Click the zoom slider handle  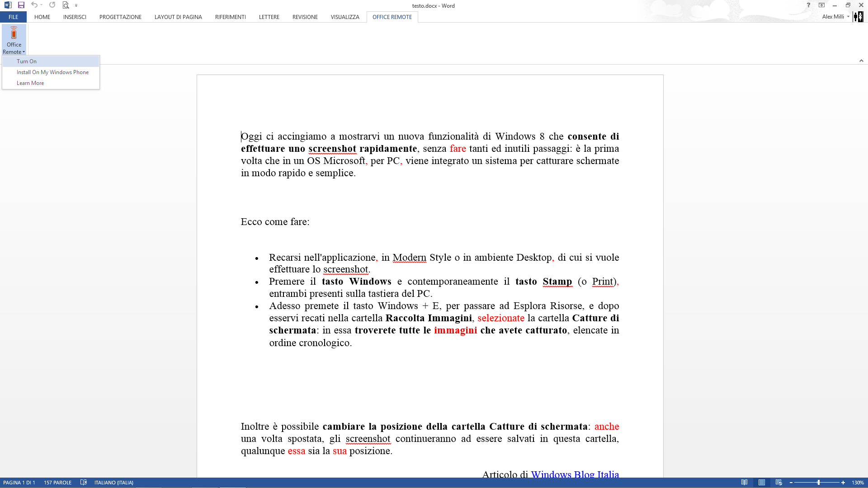[818, 483]
